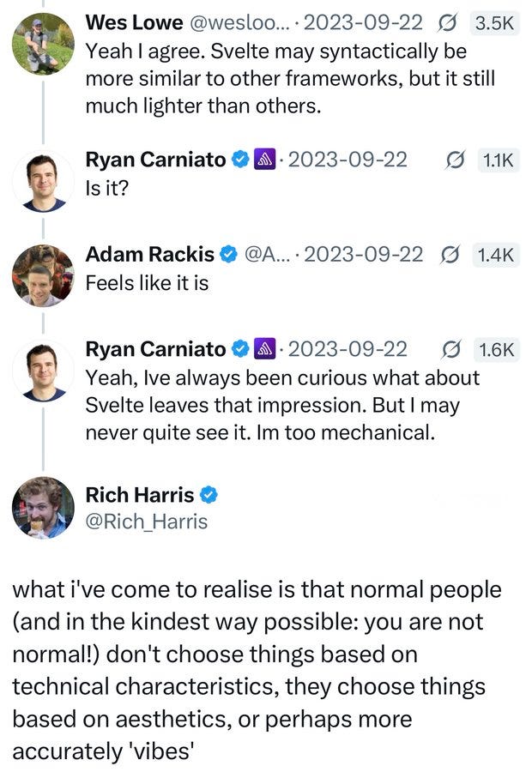Open the tweet text "Feels like it is"
532x772 pixels.
point(147,282)
